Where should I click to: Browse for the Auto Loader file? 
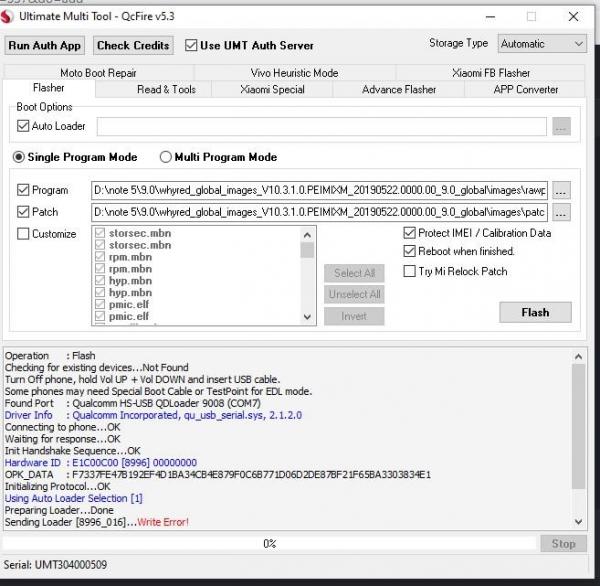click(561, 126)
